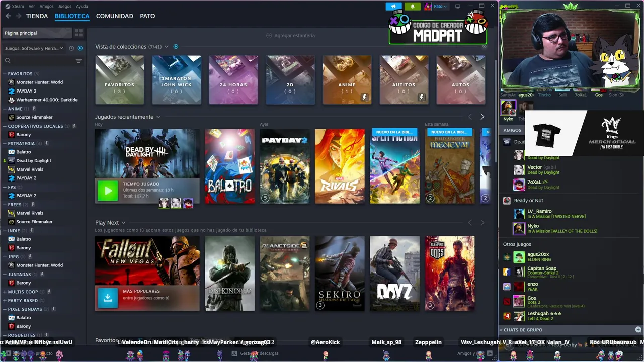Open the Amigos menu
Image resolution: width=644 pixels, height=362 pixels.
(x=46, y=6)
